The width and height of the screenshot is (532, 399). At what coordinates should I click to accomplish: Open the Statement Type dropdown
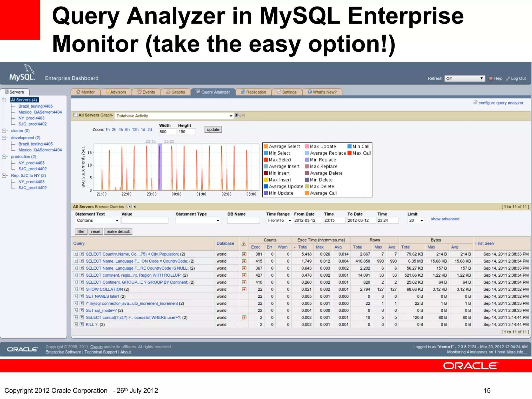pos(198,220)
